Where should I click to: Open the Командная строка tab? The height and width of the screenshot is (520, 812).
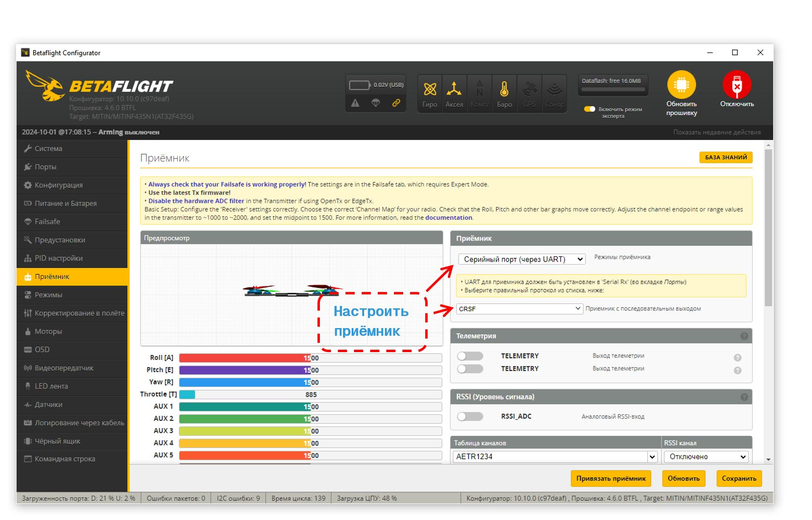(72, 459)
